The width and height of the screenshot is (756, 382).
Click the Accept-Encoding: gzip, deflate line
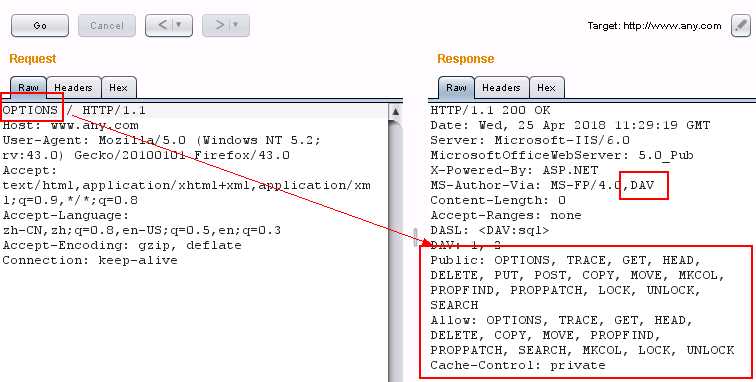point(122,245)
